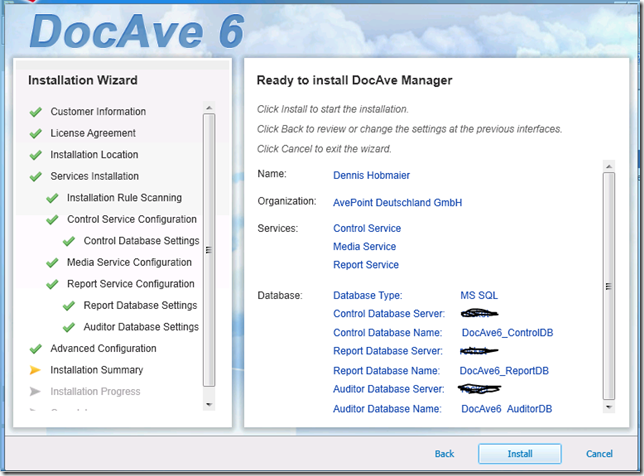Viewport: 644px width, 476px height.
Task: Click Media Service in services list
Action: point(365,246)
